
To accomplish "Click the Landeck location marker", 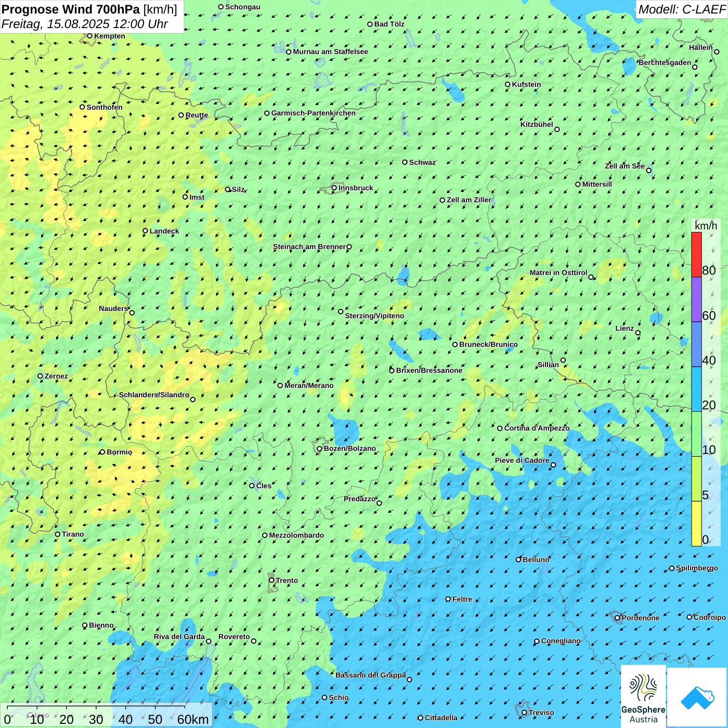I will 145,231.
